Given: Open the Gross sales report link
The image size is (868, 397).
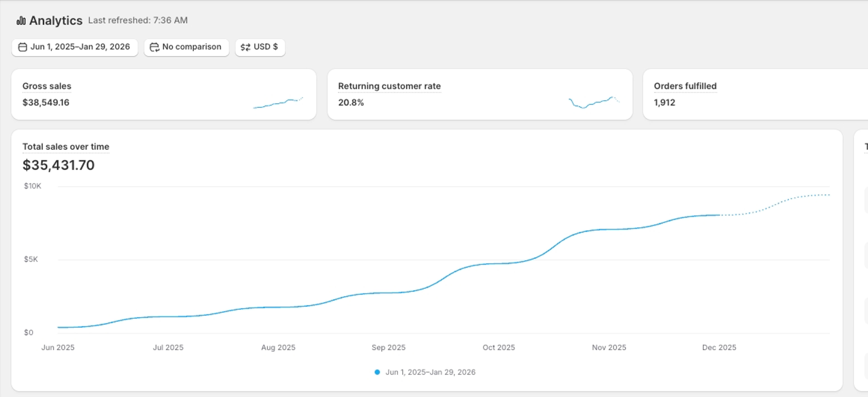Looking at the screenshot, I should tap(47, 86).
